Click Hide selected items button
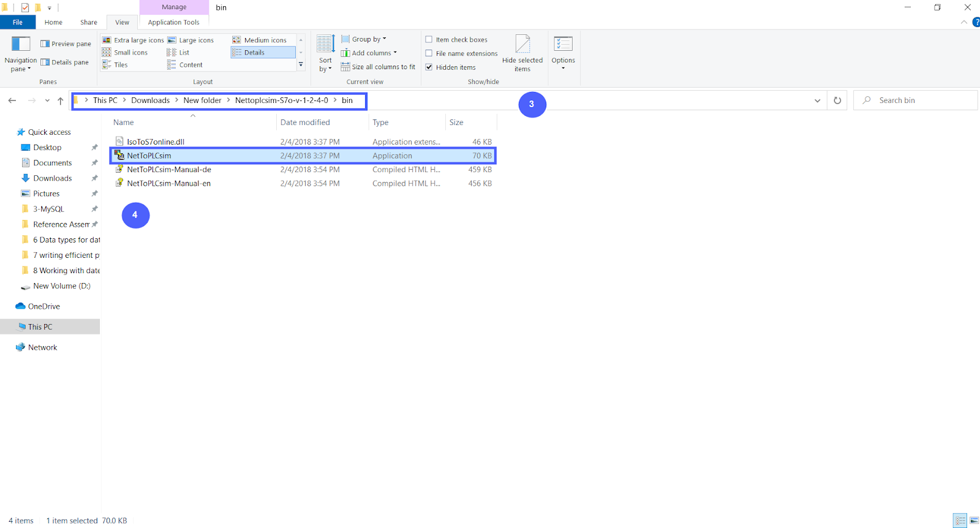Viewport: 980px width, 528px height. [522, 53]
